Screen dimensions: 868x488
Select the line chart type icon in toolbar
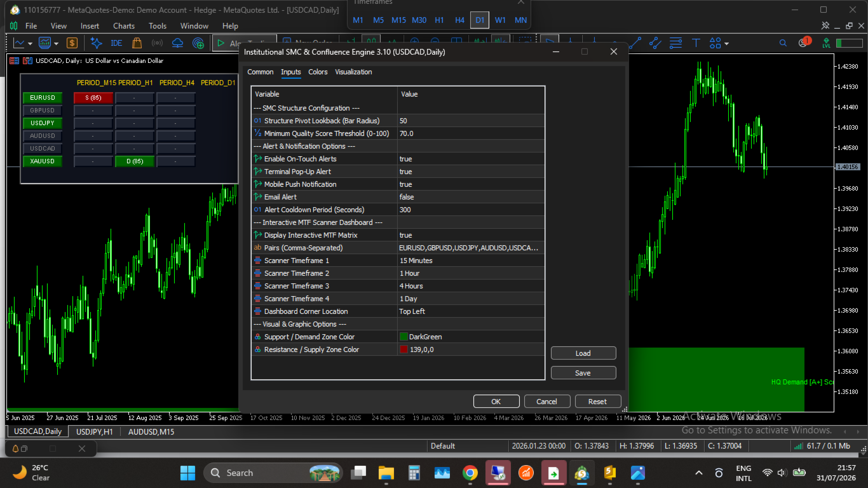coord(19,43)
